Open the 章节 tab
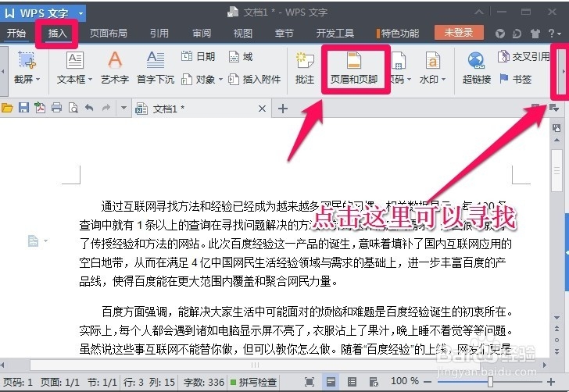This screenshot has width=569, height=392. [x=284, y=33]
